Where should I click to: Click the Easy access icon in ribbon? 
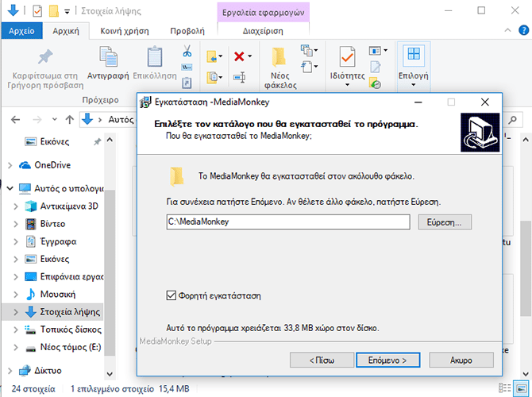click(x=306, y=67)
